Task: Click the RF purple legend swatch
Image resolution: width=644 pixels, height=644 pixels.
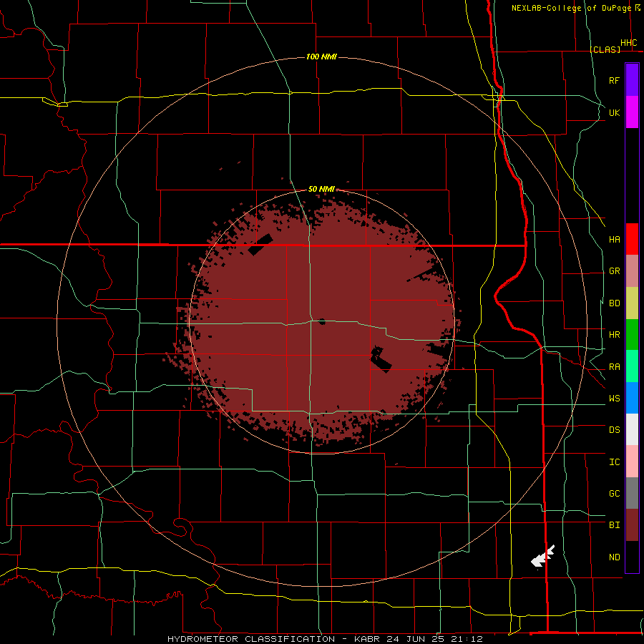Action: pos(632,80)
